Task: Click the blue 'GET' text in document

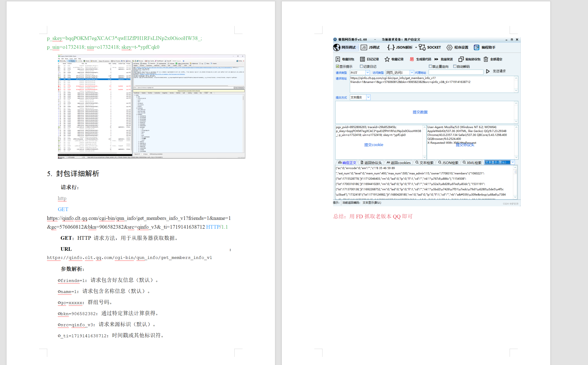Action: point(63,209)
